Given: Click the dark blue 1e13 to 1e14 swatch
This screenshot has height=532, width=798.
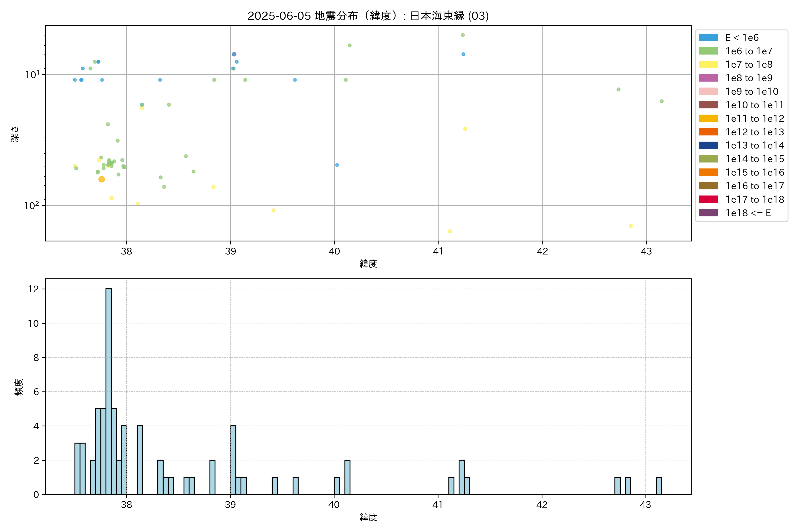Looking at the screenshot, I should point(708,145).
